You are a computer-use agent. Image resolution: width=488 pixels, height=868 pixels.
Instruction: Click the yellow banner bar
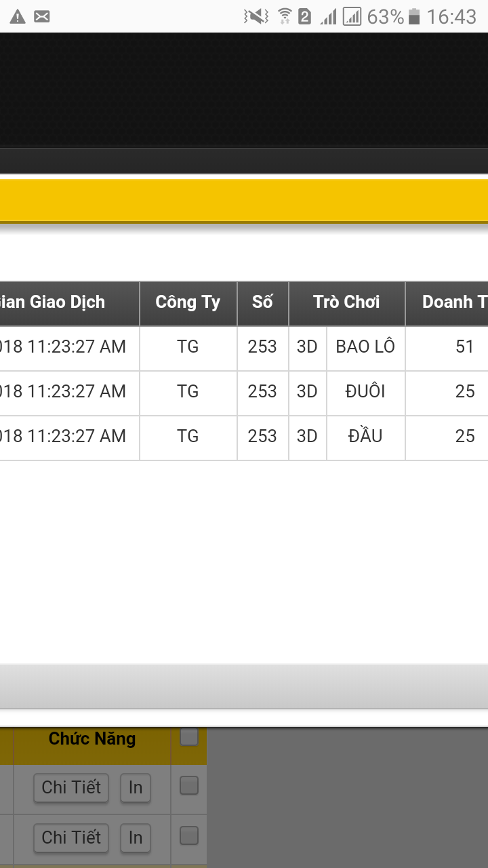pos(244,200)
